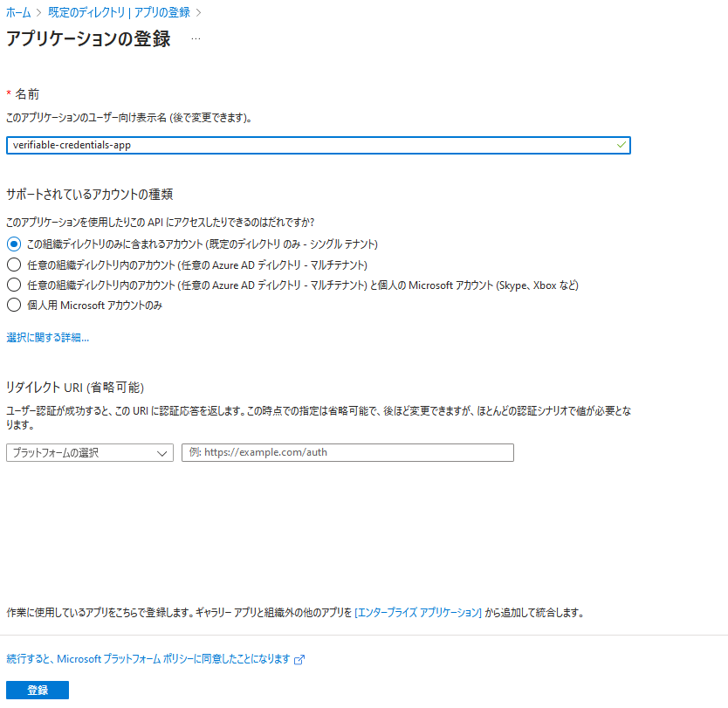Select multitenant and personal Microsoft accounts option

(x=13, y=285)
